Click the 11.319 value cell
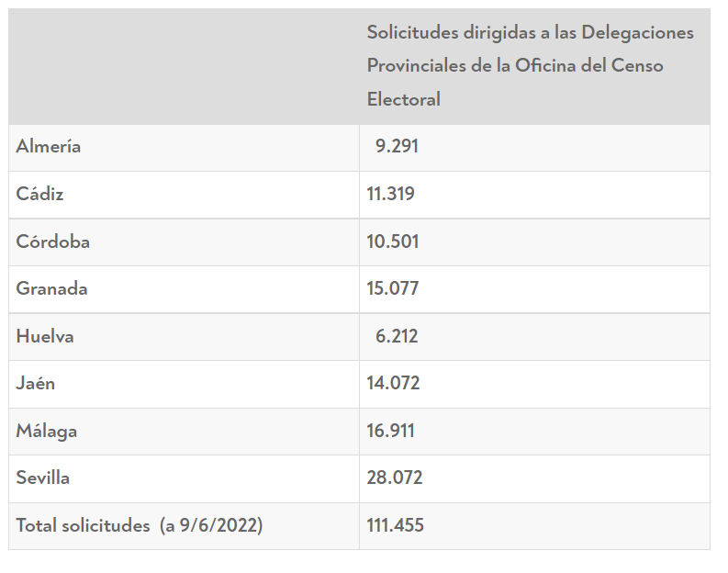 [x=391, y=194]
